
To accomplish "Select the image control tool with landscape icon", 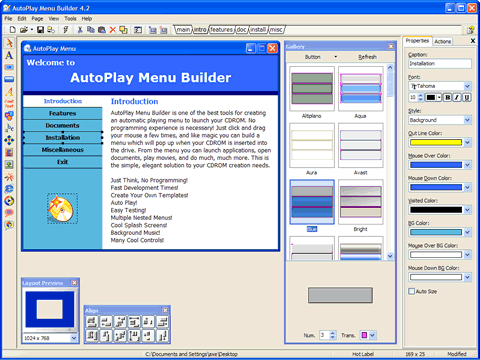I will pos(9,164).
